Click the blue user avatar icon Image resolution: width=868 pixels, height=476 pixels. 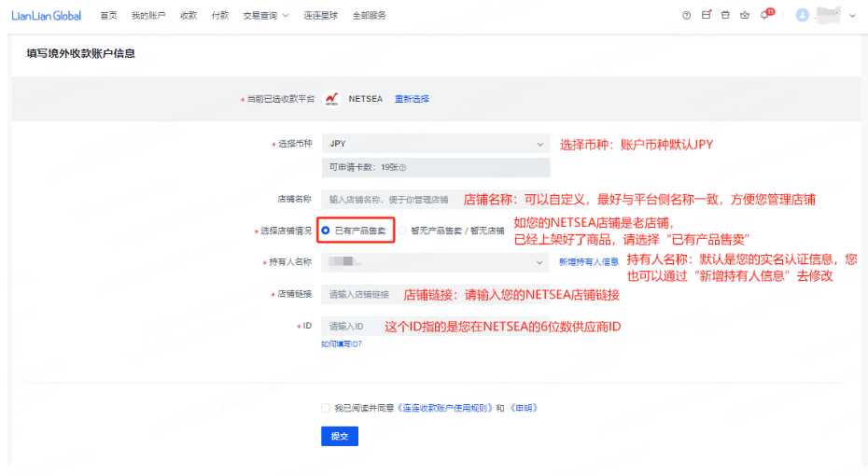click(x=802, y=16)
